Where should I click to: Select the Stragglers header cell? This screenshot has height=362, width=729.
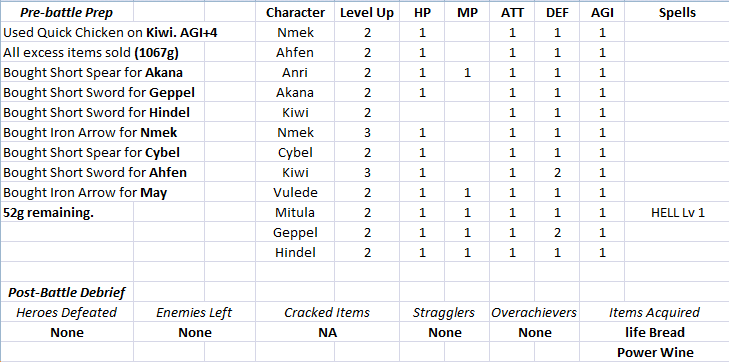click(444, 312)
